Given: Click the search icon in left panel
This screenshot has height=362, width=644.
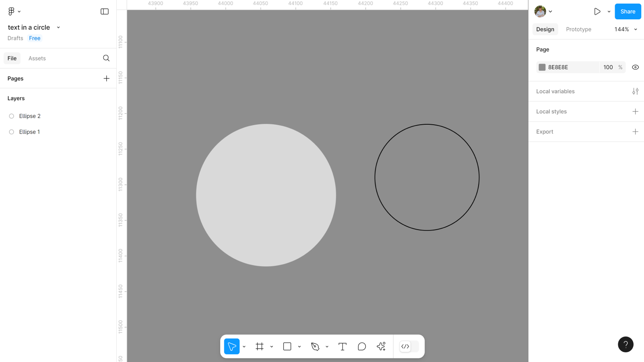Looking at the screenshot, I should point(106,58).
